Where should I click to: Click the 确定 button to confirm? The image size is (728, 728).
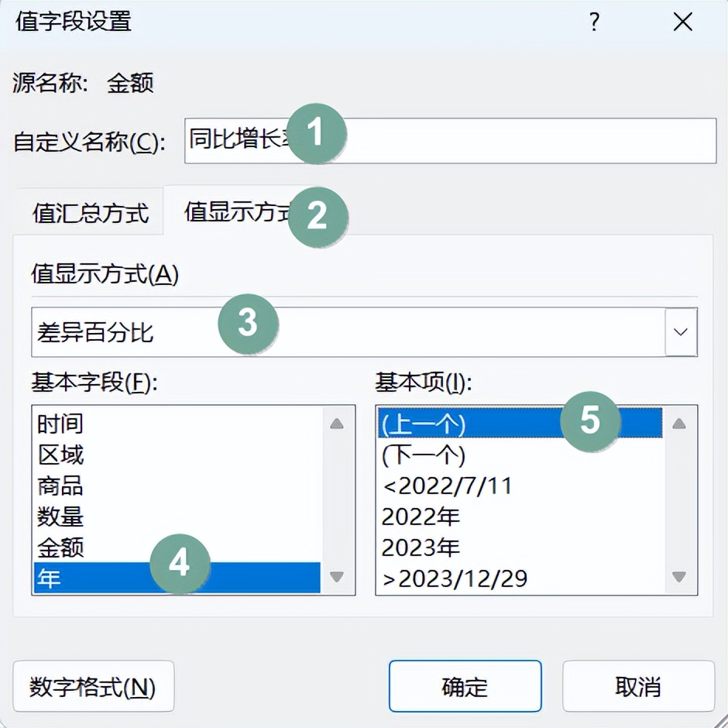464,686
